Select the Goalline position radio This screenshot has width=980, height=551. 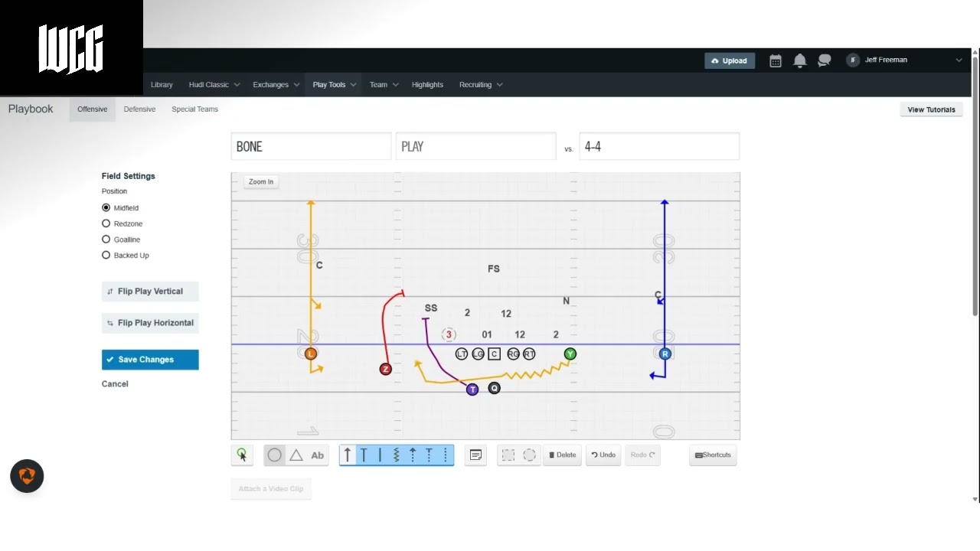pos(106,240)
